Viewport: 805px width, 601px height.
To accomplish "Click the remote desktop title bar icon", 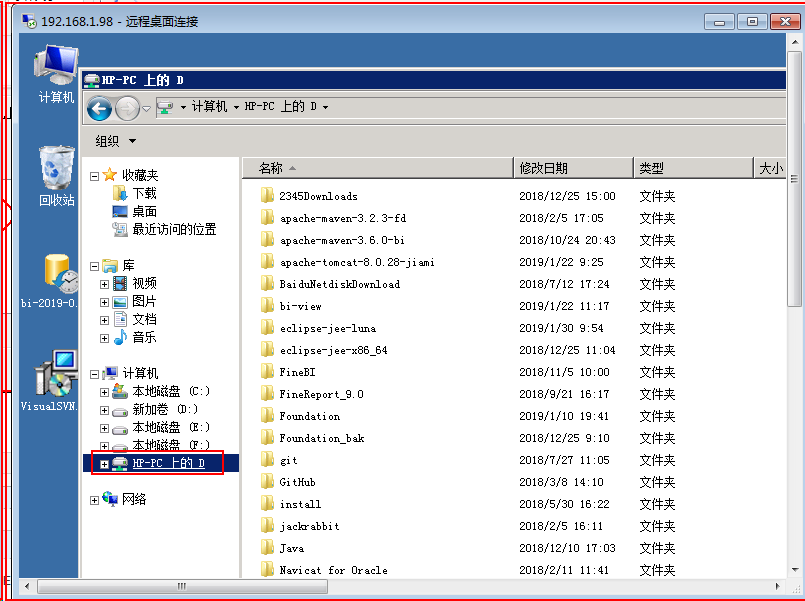I will [x=29, y=21].
